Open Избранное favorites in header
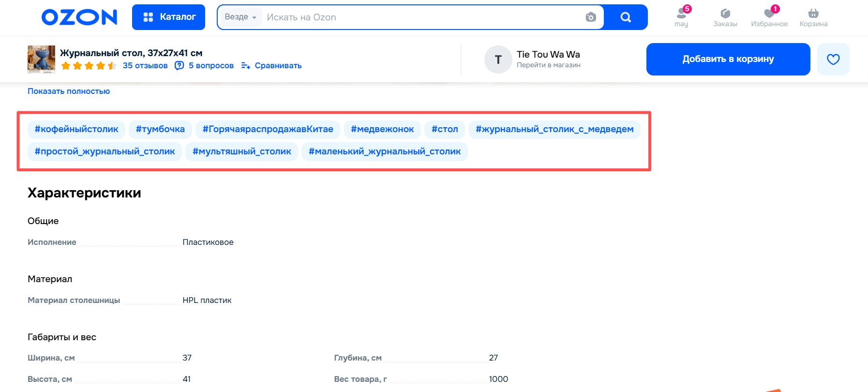Viewport: 868px width, 392px height. point(769,17)
